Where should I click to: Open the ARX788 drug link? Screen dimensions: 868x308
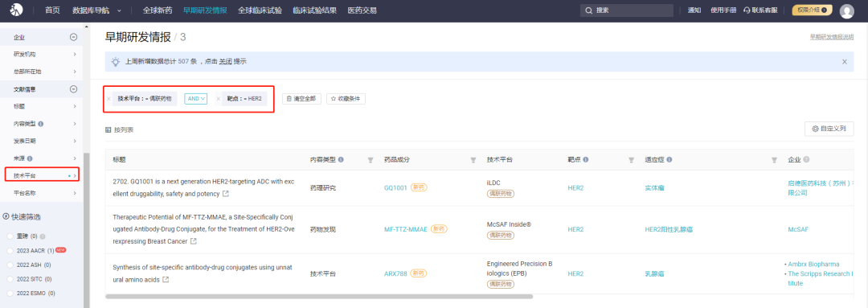tap(395, 273)
